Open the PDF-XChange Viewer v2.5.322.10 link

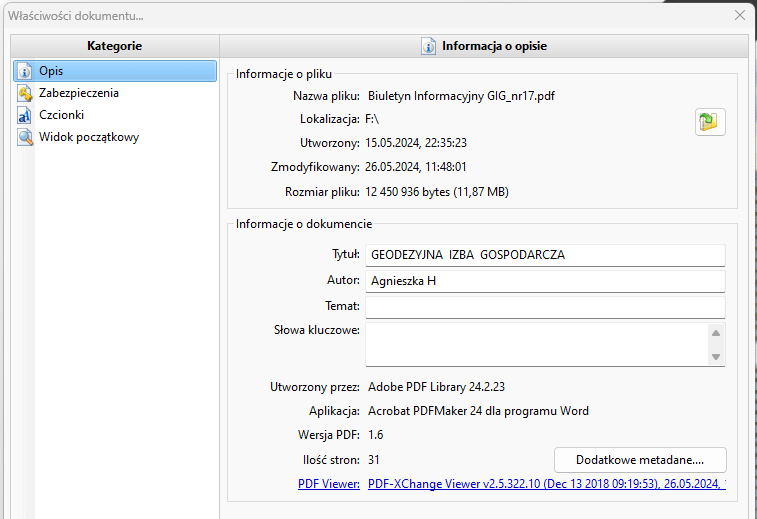tap(545, 485)
